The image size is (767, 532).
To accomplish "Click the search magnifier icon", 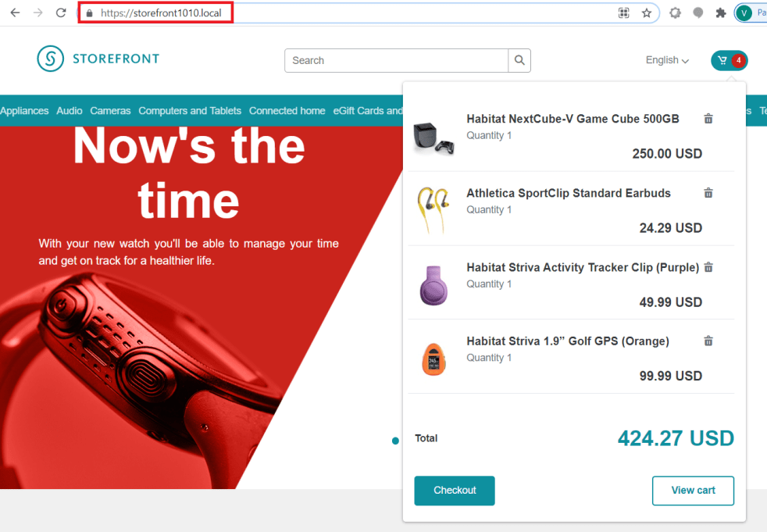I will point(519,60).
